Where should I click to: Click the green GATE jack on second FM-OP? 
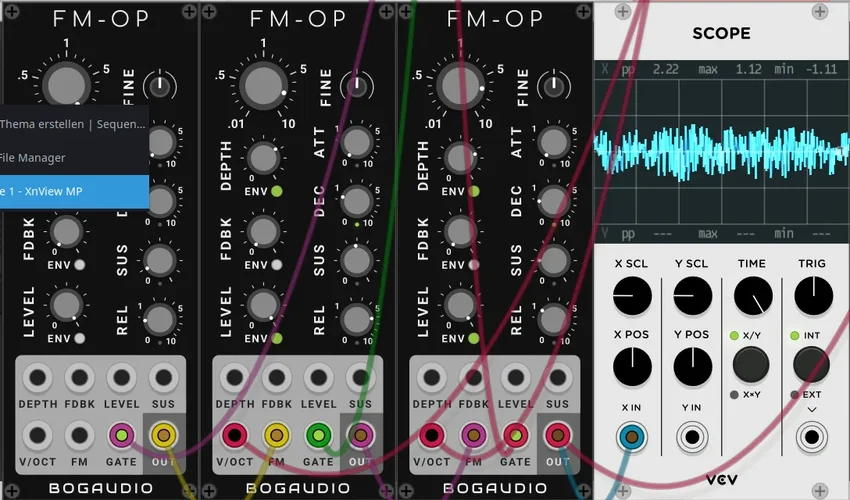coord(319,435)
